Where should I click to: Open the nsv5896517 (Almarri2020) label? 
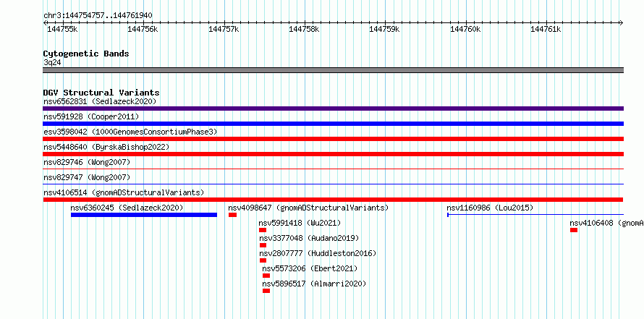314,284
